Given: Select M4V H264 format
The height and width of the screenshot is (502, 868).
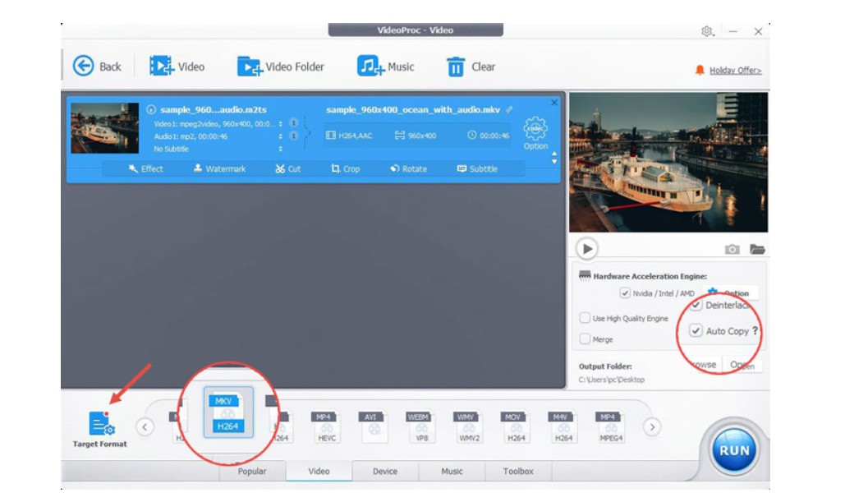Looking at the screenshot, I should [563, 426].
